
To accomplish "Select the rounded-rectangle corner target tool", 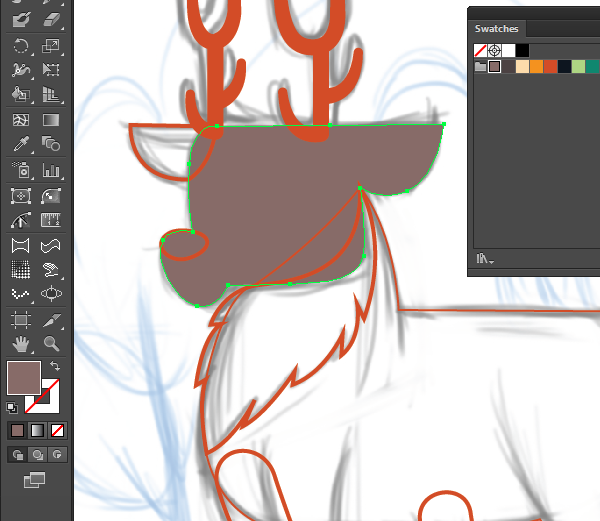I will [x=21, y=196].
